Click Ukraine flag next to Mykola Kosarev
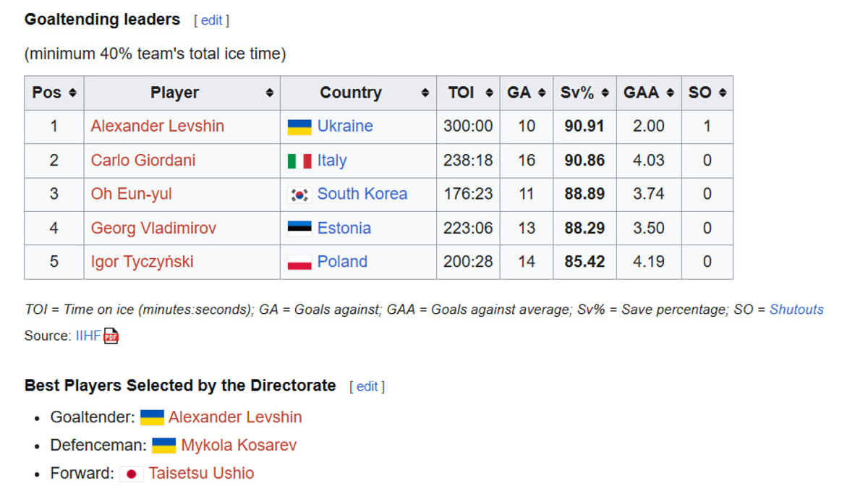 click(x=163, y=446)
